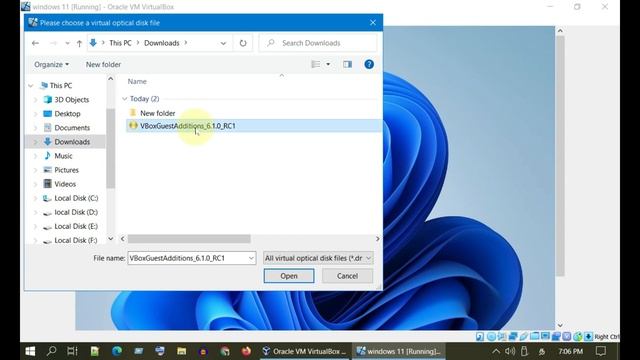
Task: Open Task View on the taskbar
Action: coord(72,351)
